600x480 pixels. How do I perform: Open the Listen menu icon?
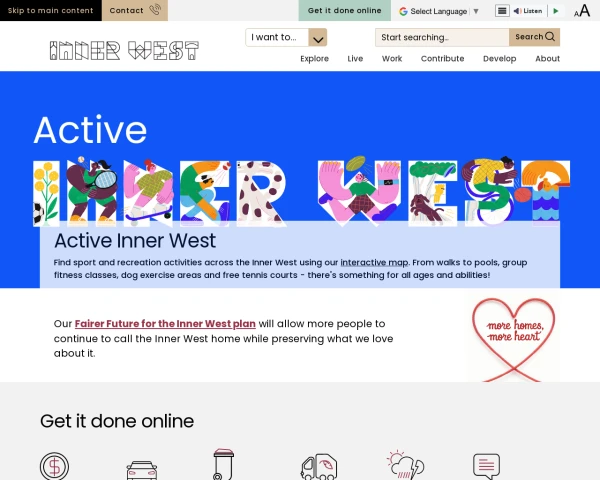[502, 11]
